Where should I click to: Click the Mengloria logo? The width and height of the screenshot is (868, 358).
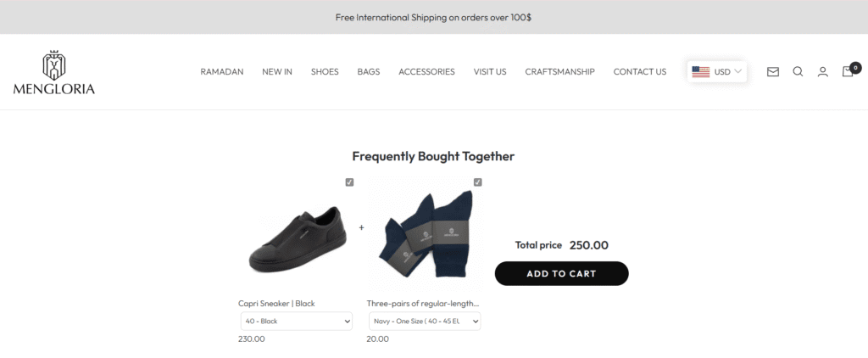[x=54, y=72]
